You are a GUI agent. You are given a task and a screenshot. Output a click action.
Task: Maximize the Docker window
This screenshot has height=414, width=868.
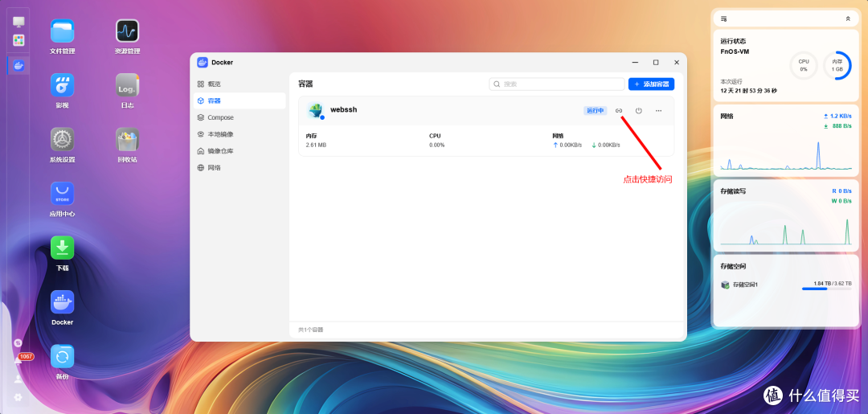click(656, 63)
